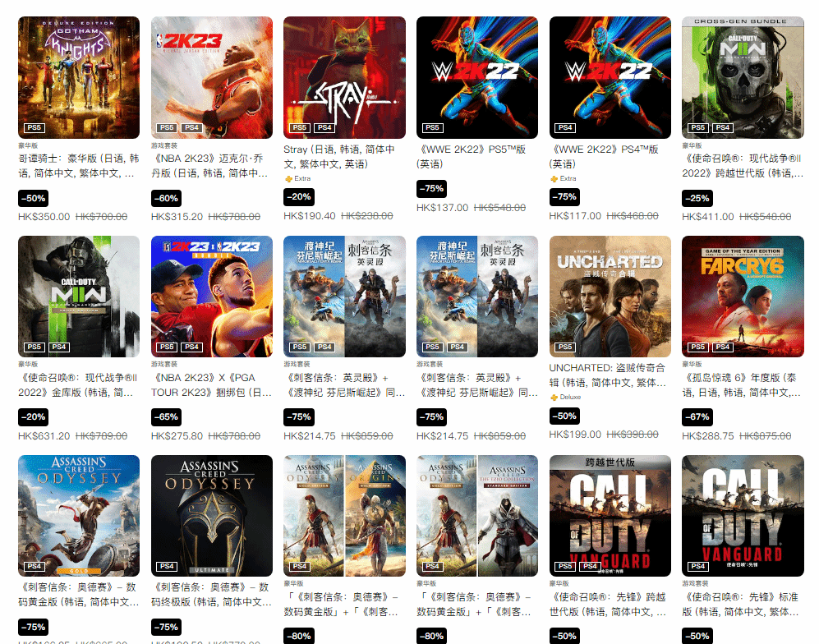Click the PS5 badge on UNCHARTED cover
Screen dimensions: 819x644
coord(565,347)
